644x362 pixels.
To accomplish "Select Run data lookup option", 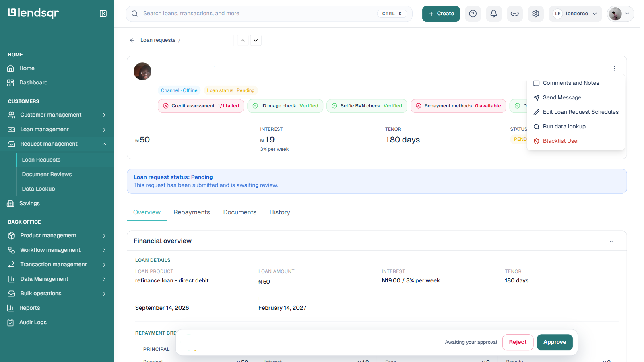I will [576, 127].
